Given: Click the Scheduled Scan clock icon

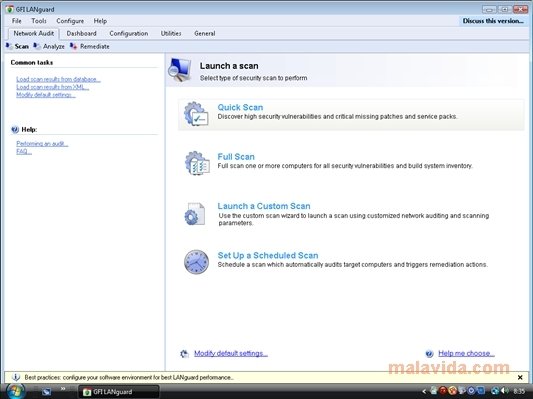Looking at the screenshot, I should click(196, 262).
